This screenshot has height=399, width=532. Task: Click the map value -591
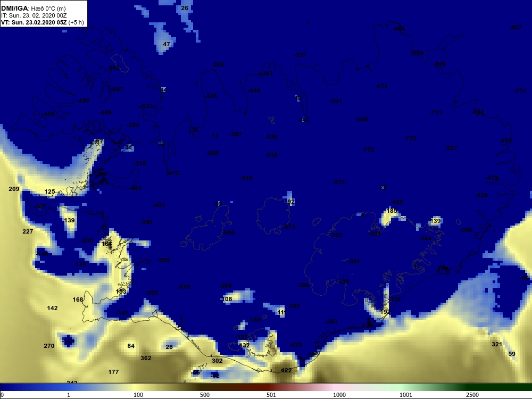point(336,101)
